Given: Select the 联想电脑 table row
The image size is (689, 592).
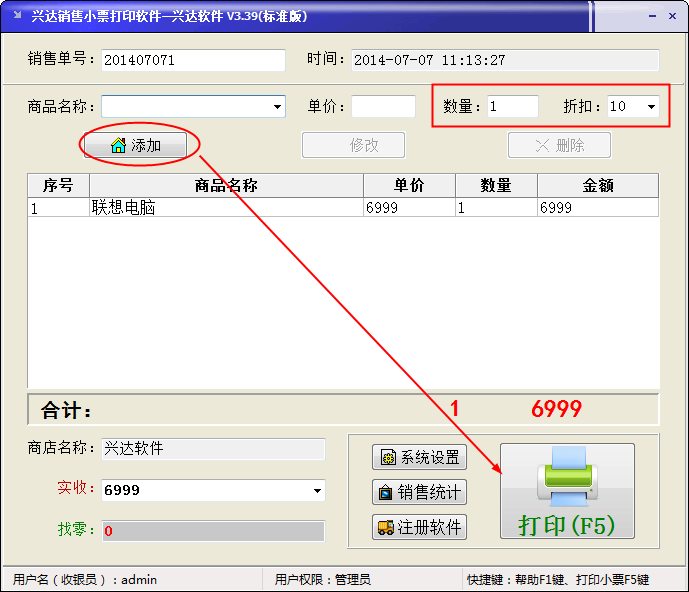Looking at the screenshot, I should (343, 207).
